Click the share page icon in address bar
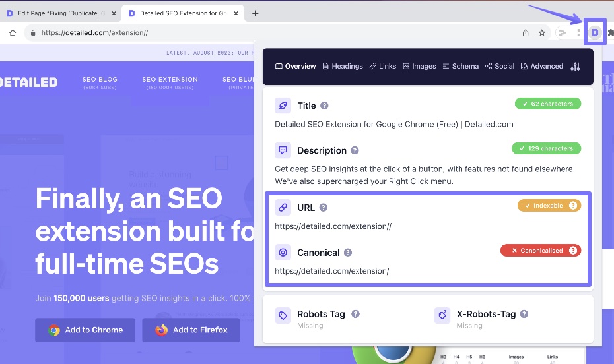The width and height of the screenshot is (614, 364). click(x=526, y=33)
